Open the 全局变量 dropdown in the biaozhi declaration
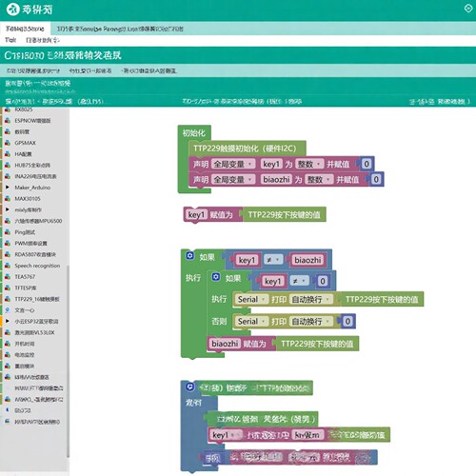Image resolution: width=476 pixels, height=476 pixels. coord(233,180)
